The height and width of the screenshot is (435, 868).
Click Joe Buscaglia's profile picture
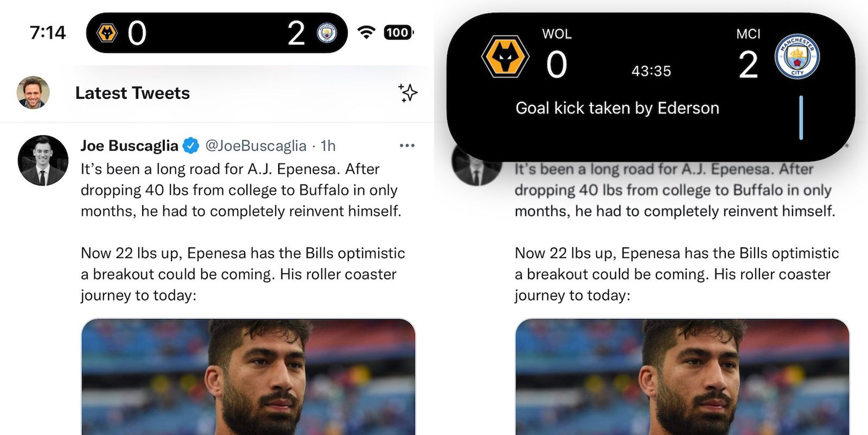tap(43, 160)
